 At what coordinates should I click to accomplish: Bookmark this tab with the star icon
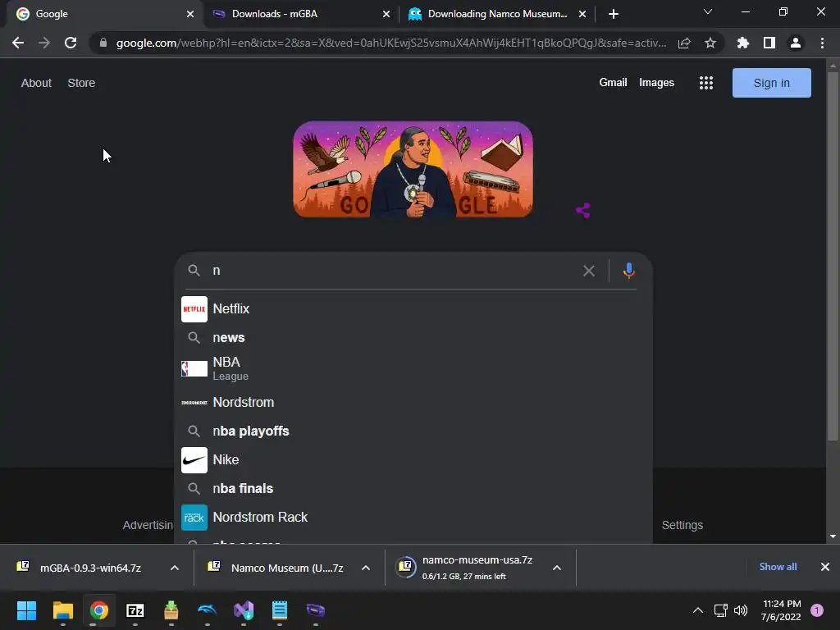710,43
